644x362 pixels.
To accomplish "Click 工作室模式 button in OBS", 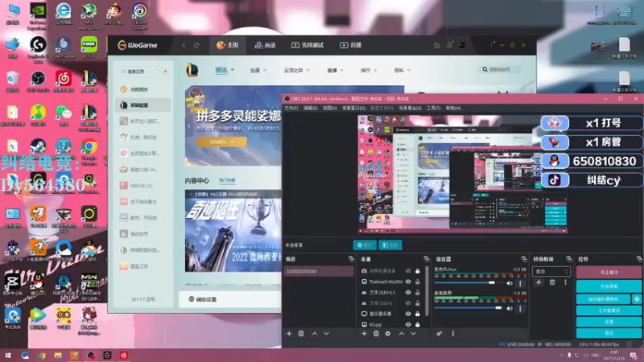I will point(609,311).
